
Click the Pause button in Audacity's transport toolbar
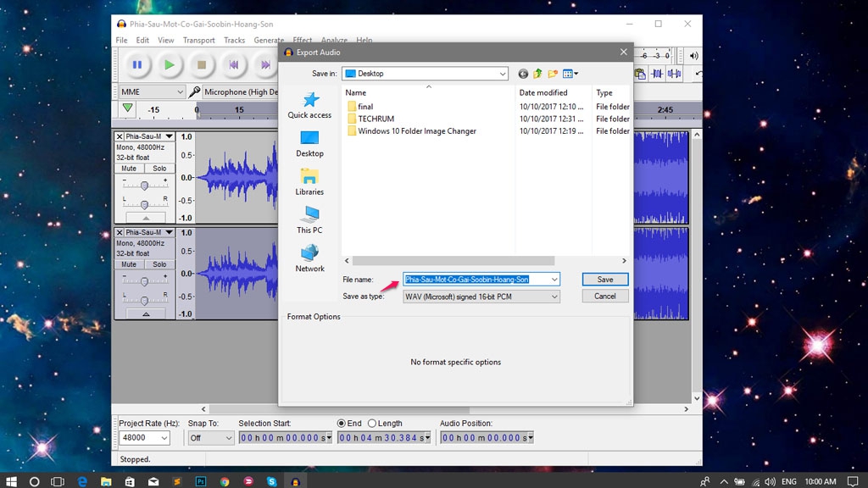coord(136,65)
